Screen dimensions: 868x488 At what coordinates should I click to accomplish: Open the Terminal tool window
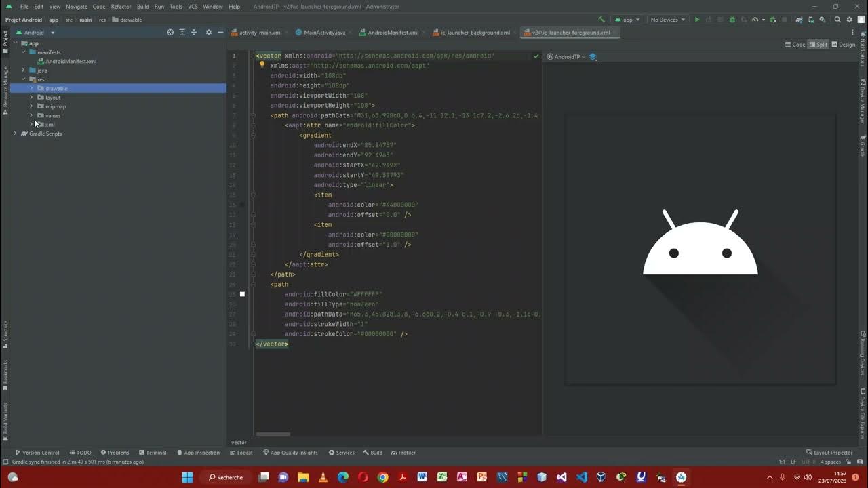click(153, 453)
